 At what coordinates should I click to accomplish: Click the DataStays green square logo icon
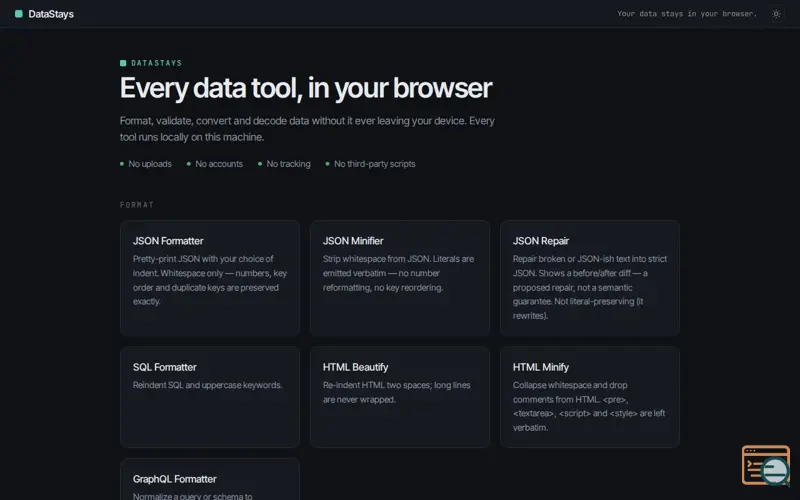click(x=19, y=14)
